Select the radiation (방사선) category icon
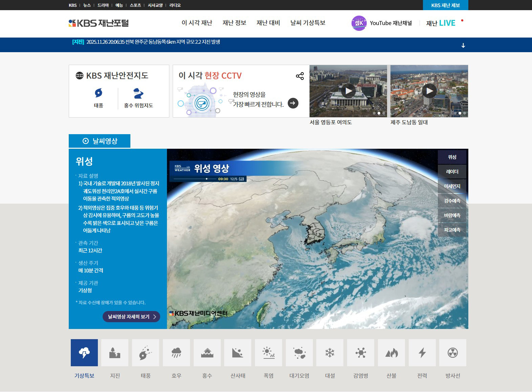Image resolution: width=532 pixels, height=392 pixels. [x=452, y=353]
